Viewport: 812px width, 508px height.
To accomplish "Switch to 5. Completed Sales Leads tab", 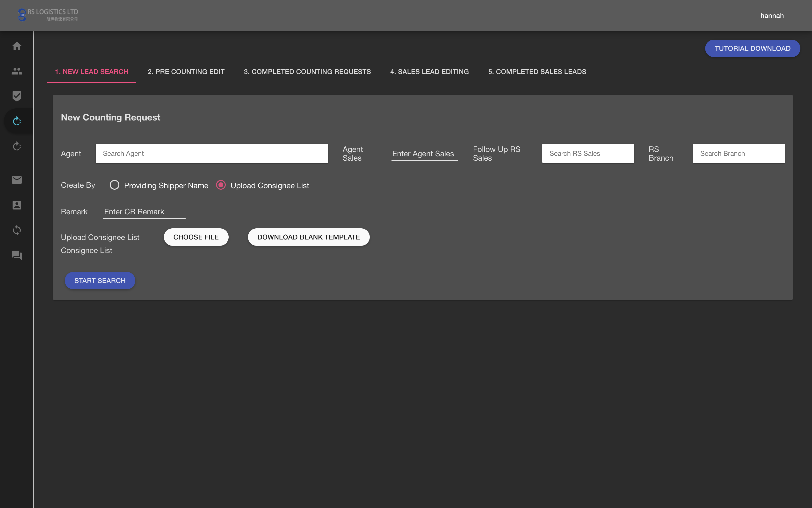I will (537, 72).
